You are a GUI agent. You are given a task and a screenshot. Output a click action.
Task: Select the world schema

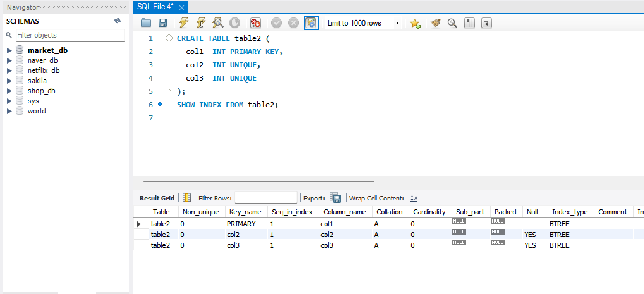[37, 111]
